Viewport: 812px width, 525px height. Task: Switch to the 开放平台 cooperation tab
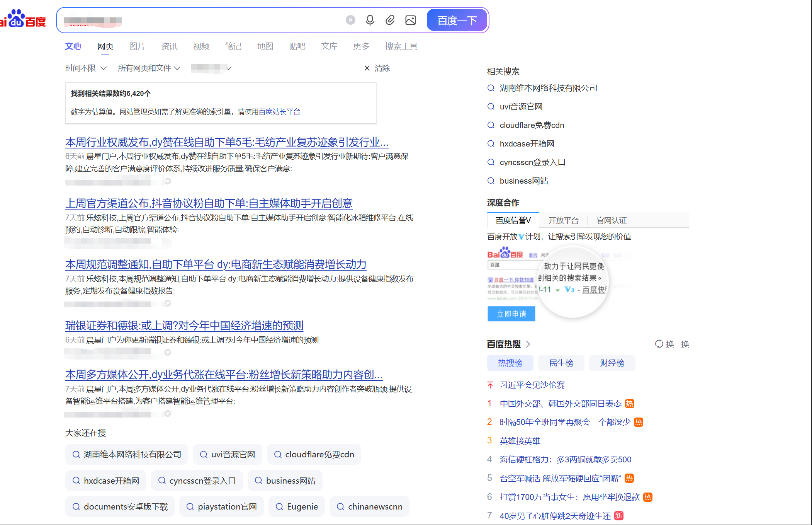563,220
